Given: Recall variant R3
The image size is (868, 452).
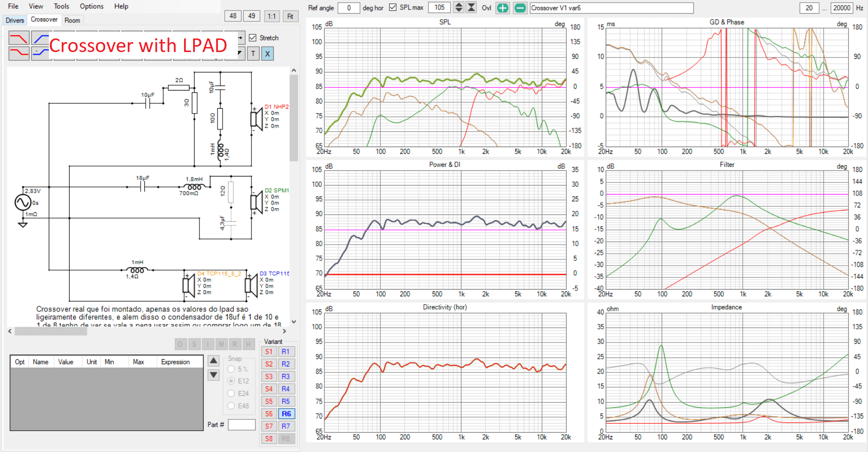Looking at the screenshot, I should pos(286,376).
